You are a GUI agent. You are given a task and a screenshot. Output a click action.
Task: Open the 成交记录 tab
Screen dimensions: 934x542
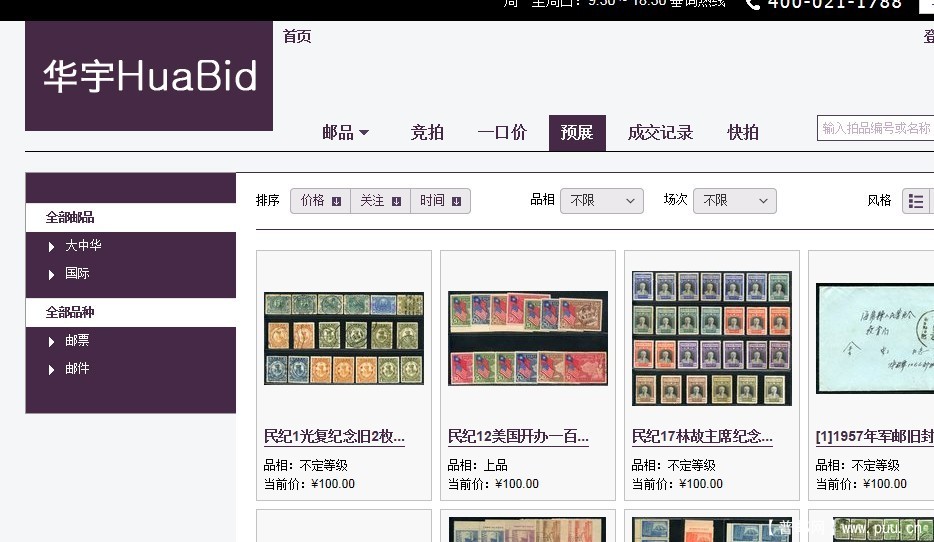tap(660, 133)
